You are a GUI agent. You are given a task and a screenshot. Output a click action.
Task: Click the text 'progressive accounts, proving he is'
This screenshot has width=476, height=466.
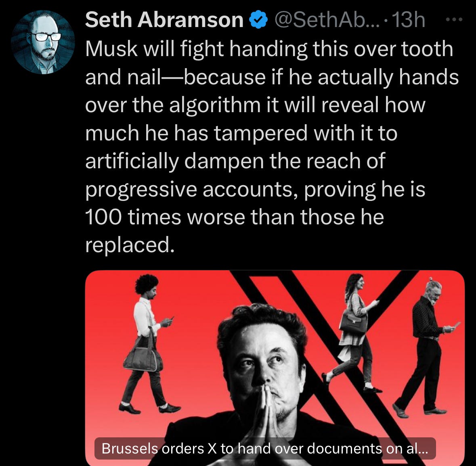click(x=255, y=190)
